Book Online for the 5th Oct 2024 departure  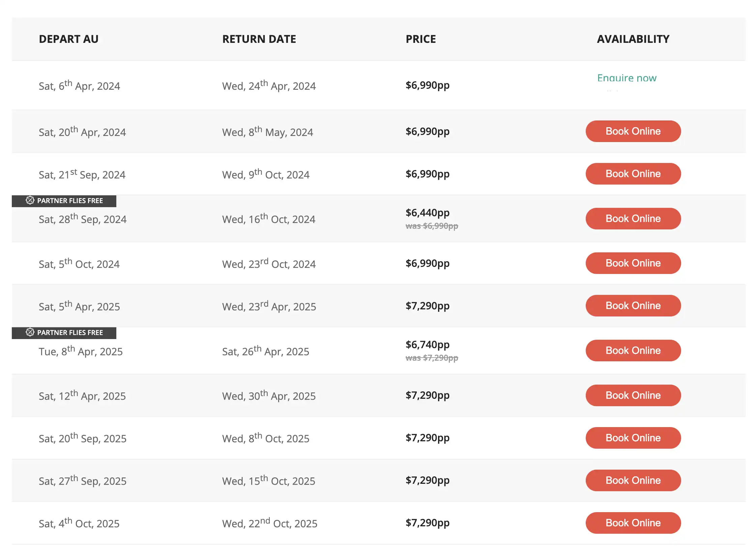(x=633, y=263)
